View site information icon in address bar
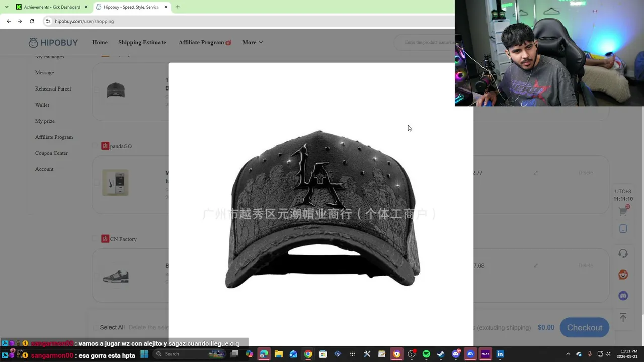The image size is (644, 362). point(48,21)
